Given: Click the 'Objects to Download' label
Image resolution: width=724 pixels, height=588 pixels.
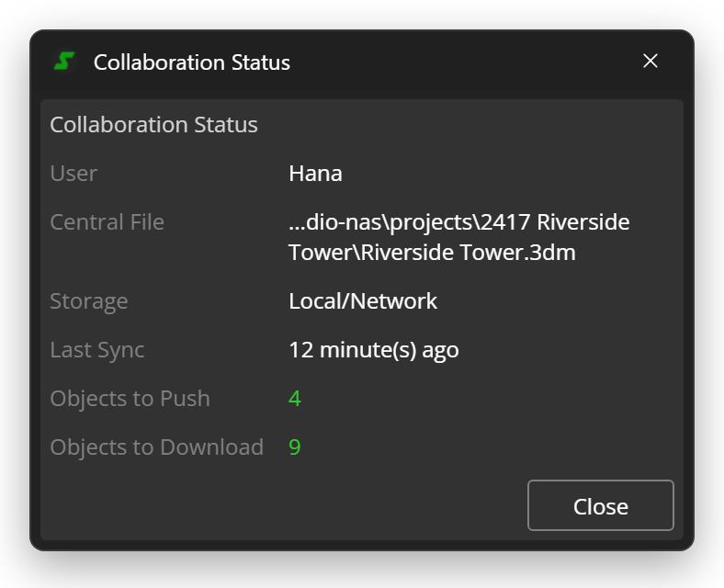Looking at the screenshot, I should point(156,447).
